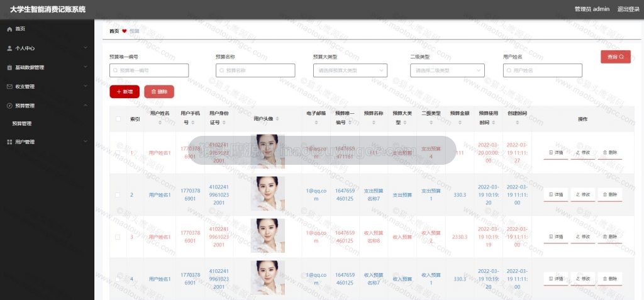
Task: Check the row 1 checkbox
Action: (118, 153)
